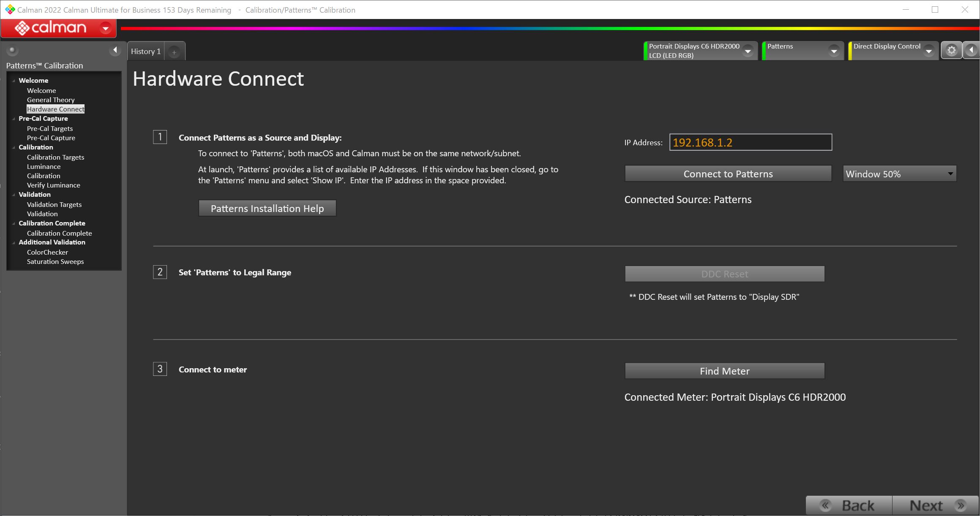Open the Validation sub-page

click(x=42, y=214)
